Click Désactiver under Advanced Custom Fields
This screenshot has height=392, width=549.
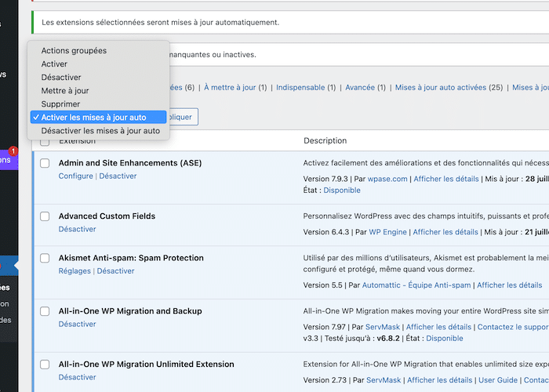[78, 230]
